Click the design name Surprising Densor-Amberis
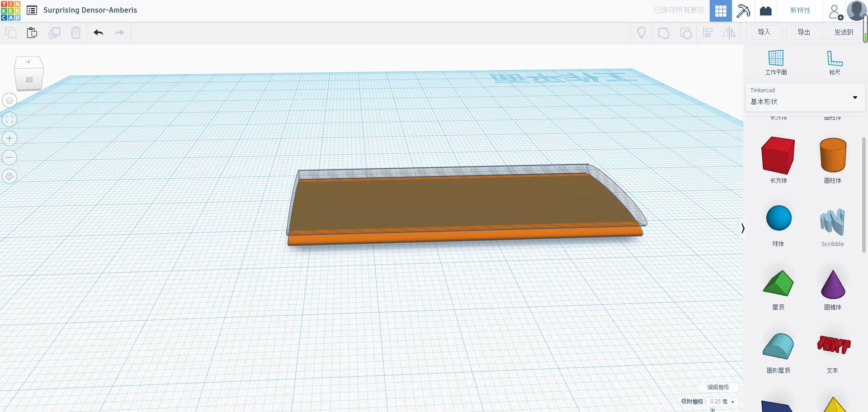This screenshot has height=412, width=868. click(x=90, y=10)
